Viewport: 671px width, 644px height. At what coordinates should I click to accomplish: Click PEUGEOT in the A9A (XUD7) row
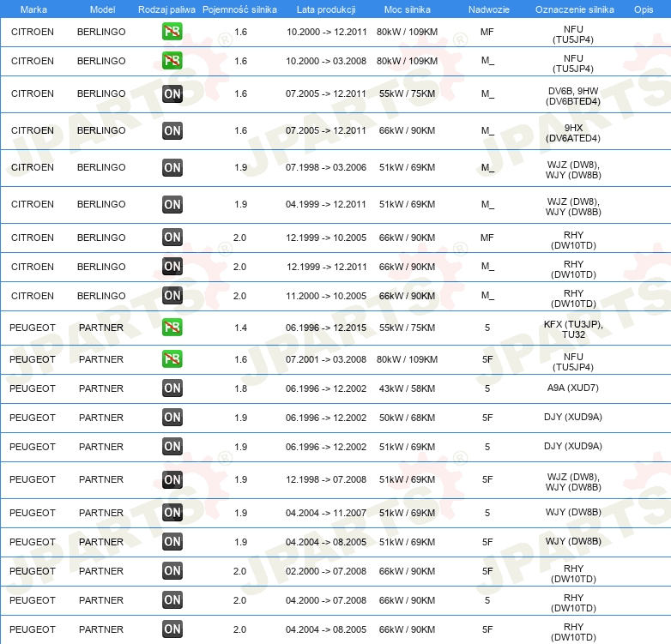(33, 388)
